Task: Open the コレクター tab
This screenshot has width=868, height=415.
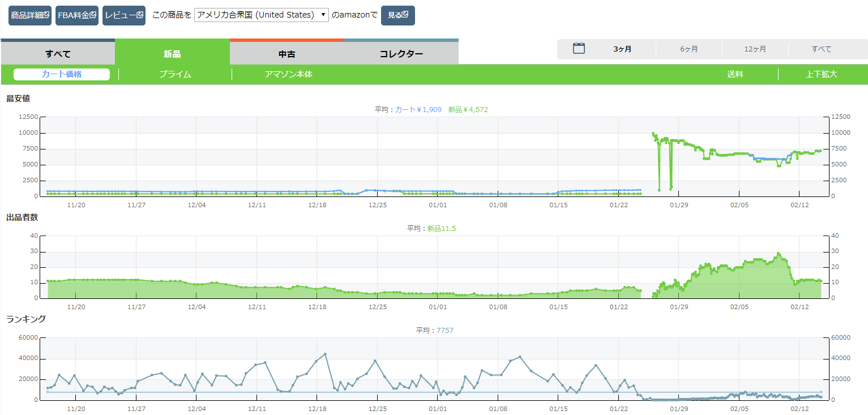Action: click(401, 54)
